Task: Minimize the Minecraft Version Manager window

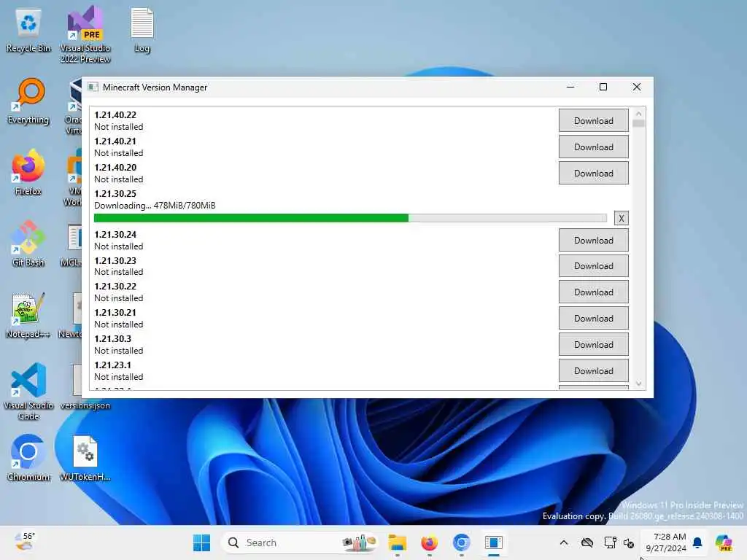Action: [x=570, y=87]
